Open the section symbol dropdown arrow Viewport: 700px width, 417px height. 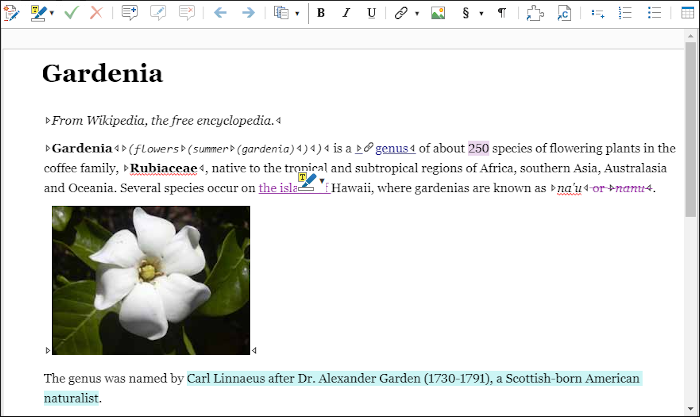coord(481,14)
